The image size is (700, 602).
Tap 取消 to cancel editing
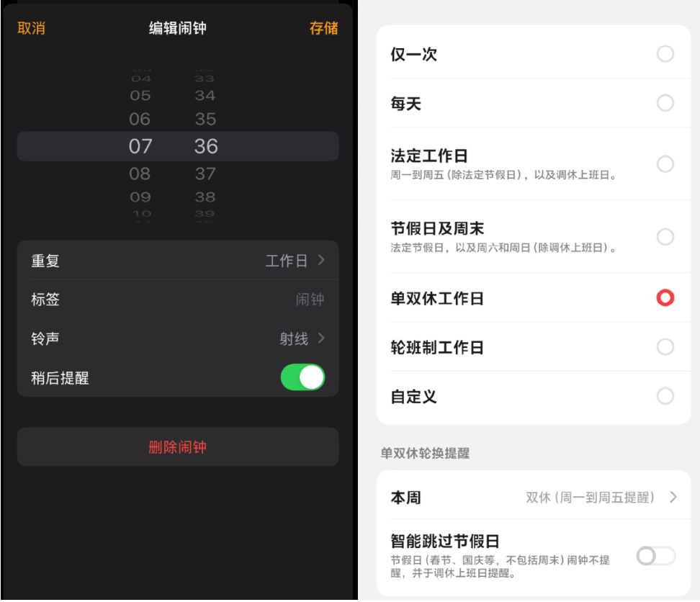[31, 28]
